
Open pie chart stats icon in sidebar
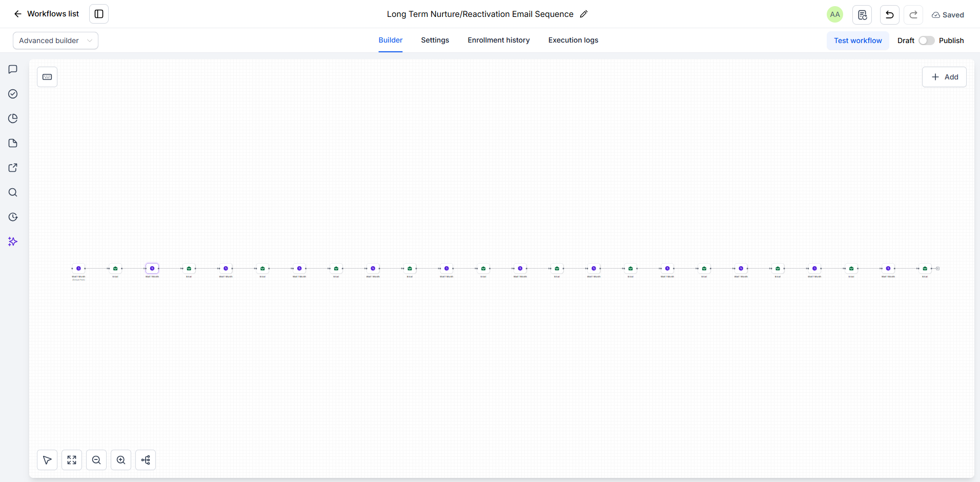pos(13,118)
